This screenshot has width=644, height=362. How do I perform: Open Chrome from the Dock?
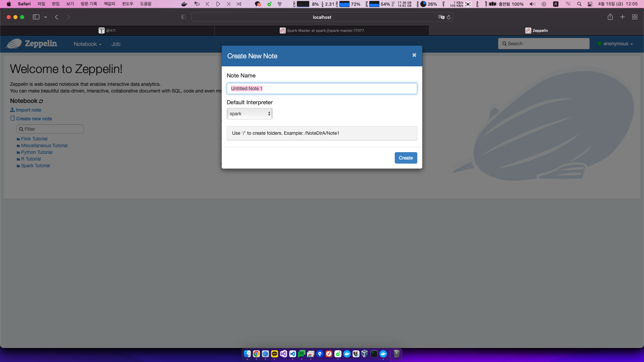point(256,354)
